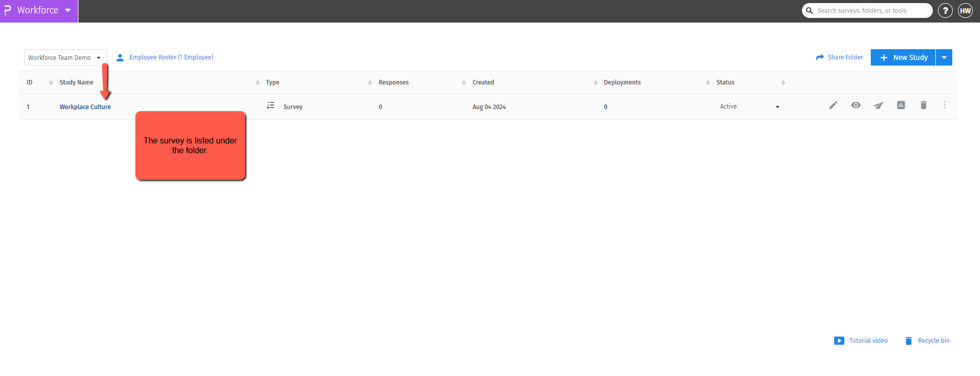The image size is (980, 376).
Task: Open the three-dot more options menu
Action: (x=945, y=105)
